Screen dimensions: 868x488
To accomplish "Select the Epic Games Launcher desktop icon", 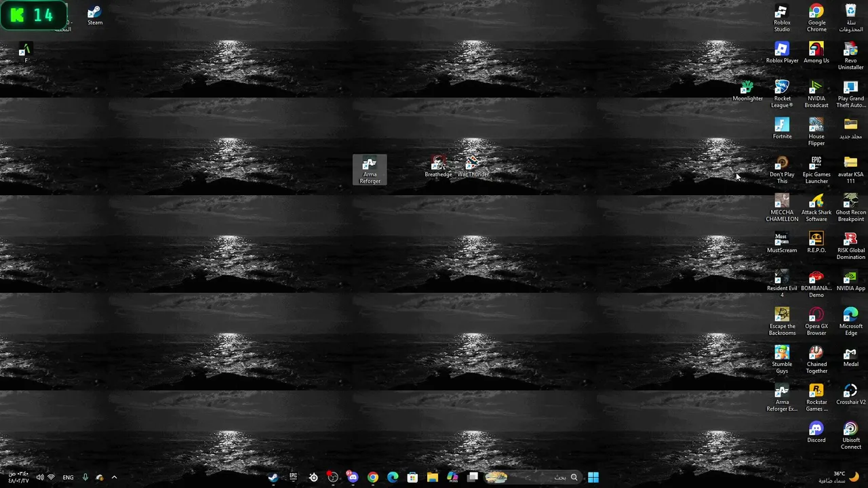I will [x=816, y=171].
